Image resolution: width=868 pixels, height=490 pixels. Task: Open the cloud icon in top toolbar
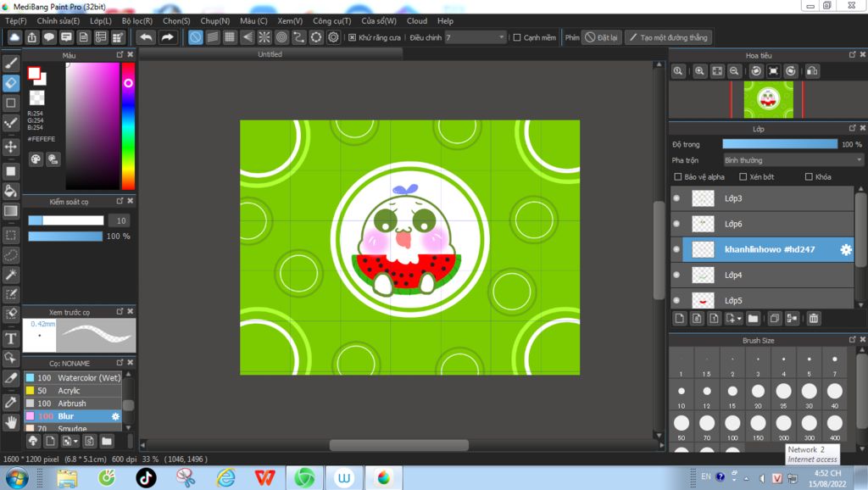(x=14, y=37)
